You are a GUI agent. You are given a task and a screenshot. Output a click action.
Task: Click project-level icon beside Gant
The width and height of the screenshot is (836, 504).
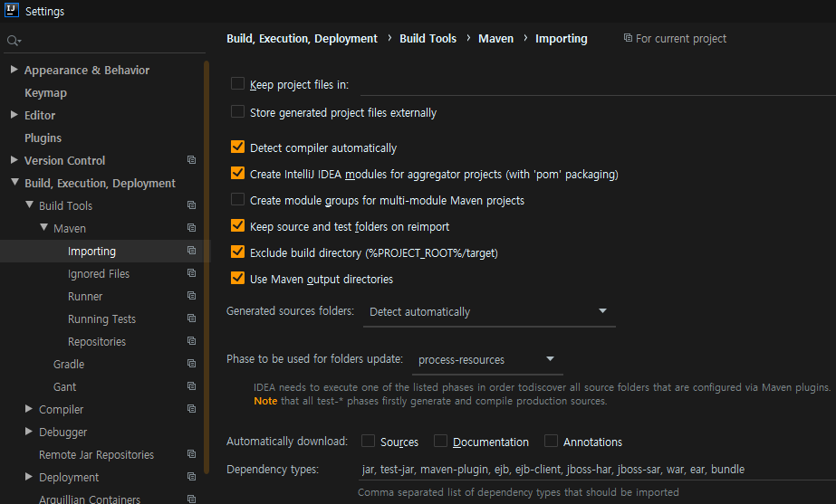pyautogui.click(x=191, y=386)
